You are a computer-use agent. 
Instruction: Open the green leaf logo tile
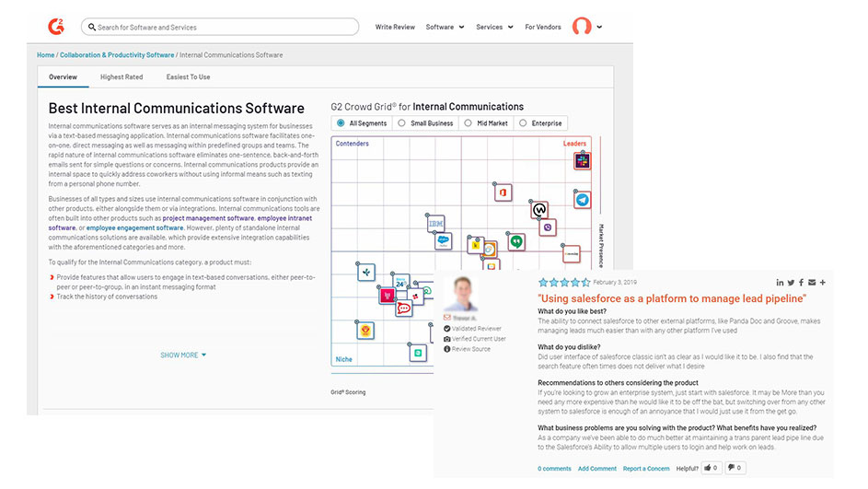(x=366, y=272)
